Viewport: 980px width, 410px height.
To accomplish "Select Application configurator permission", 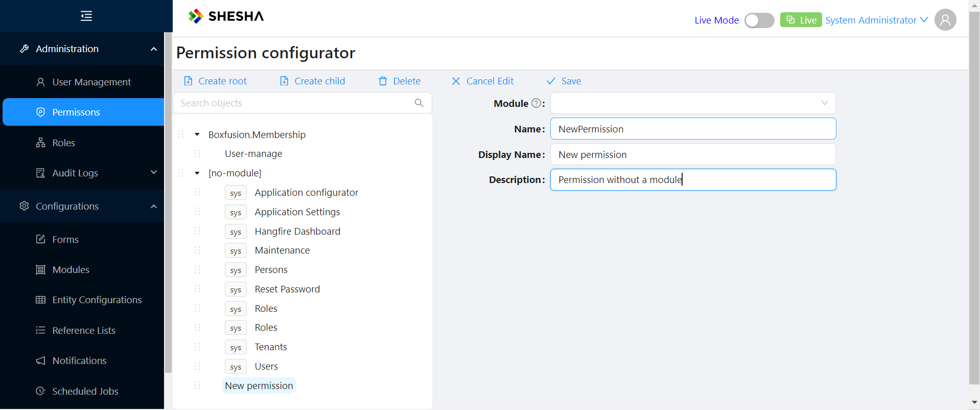I will point(307,193).
